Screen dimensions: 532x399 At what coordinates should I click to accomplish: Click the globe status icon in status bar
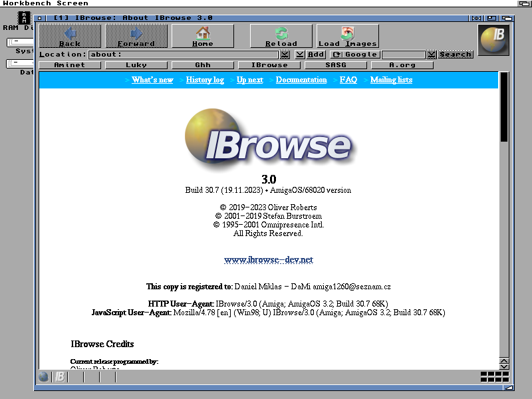pyautogui.click(x=44, y=377)
